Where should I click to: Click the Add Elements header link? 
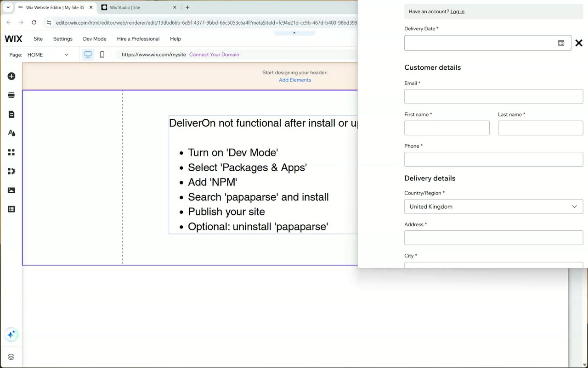coord(295,80)
